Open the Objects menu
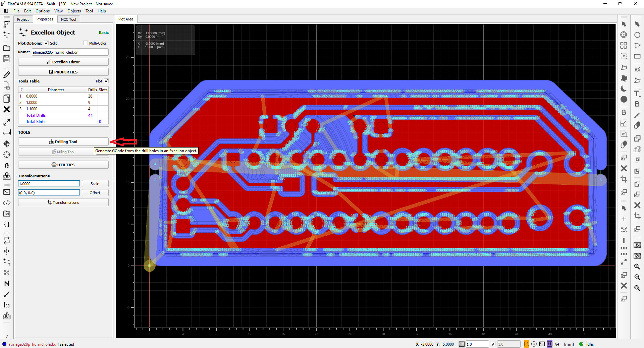The width and height of the screenshot is (644, 348). tap(74, 11)
